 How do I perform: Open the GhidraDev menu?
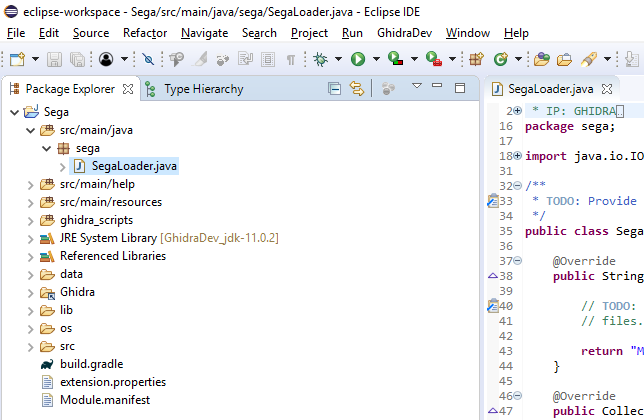[405, 33]
